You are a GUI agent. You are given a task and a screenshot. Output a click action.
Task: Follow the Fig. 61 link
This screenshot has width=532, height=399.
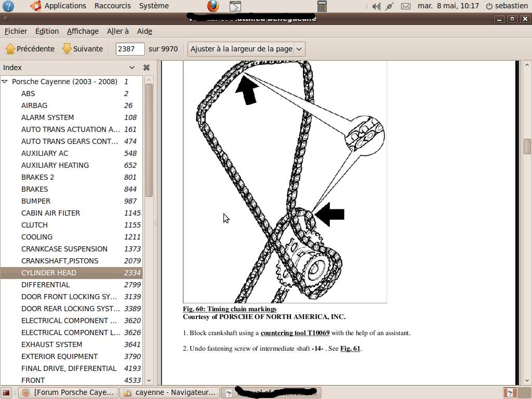350,349
